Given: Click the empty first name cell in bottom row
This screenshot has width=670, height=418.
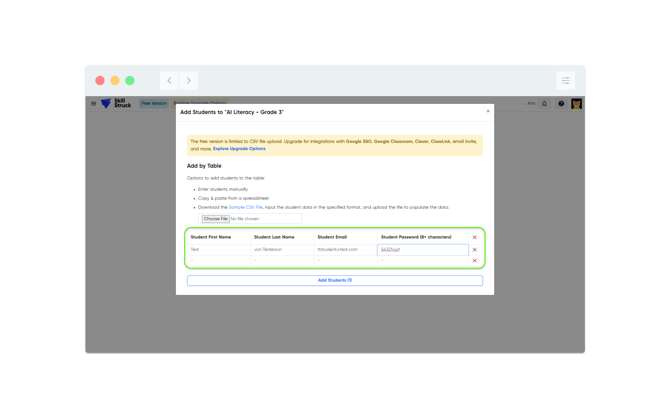Looking at the screenshot, I should pos(218,261).
